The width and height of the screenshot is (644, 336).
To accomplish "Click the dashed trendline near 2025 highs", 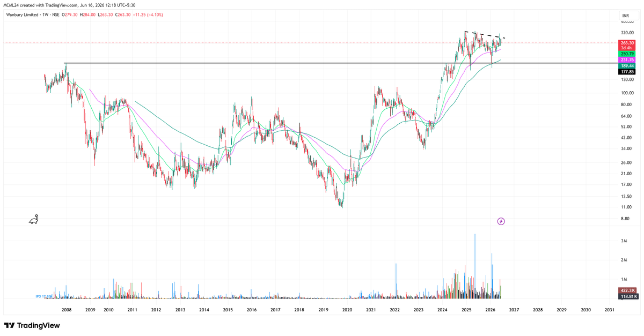I will click(x=485, y=34).
